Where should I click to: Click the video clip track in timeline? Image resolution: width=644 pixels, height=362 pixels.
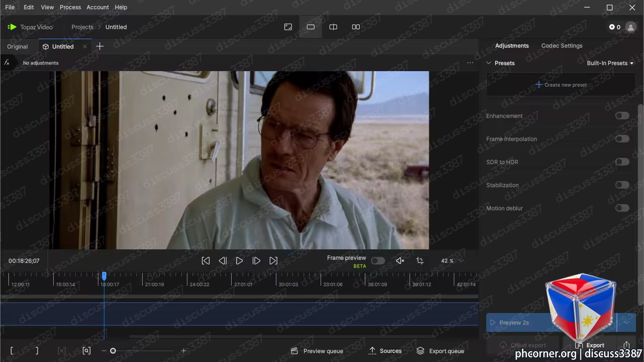(239, 313)
